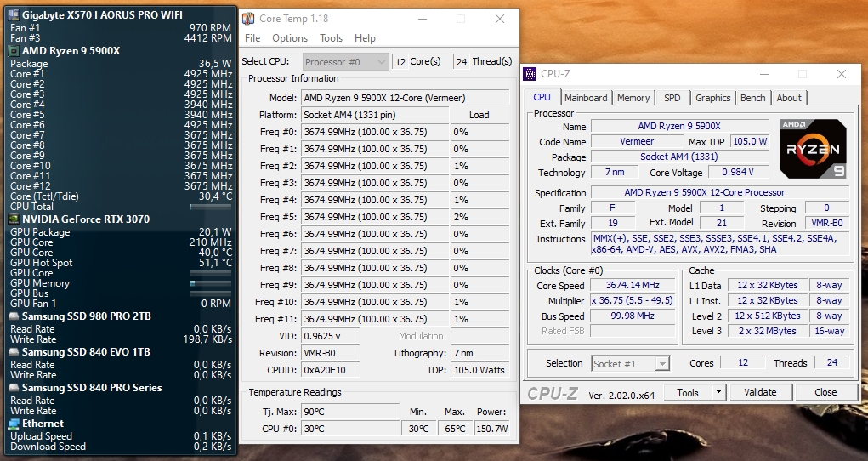The width and height of the screenshot is (868, 461).
Task: Expand the Tools dropdown arrow in CPU-Z
Action: click(718, 392)
